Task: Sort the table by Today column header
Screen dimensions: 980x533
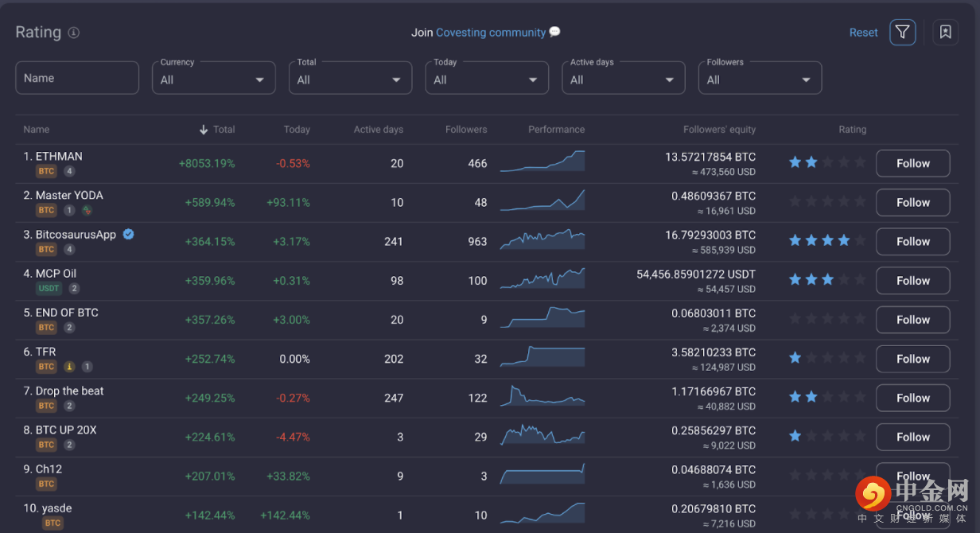Action: [297, 130]
